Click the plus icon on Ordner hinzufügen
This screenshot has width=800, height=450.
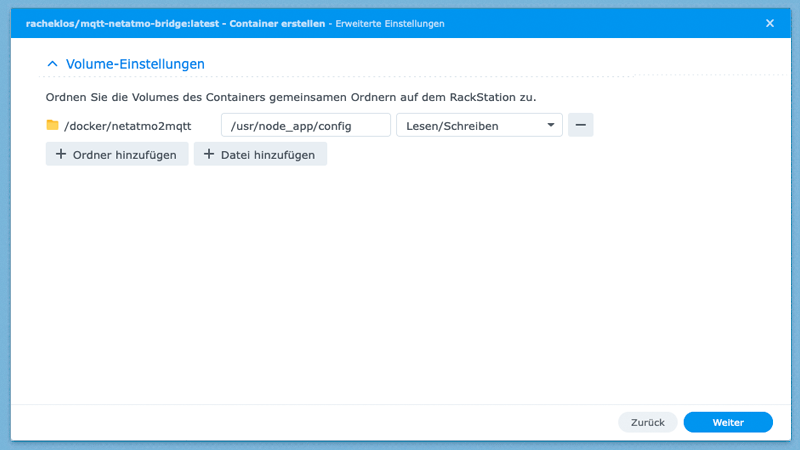(x=61, y=155)
